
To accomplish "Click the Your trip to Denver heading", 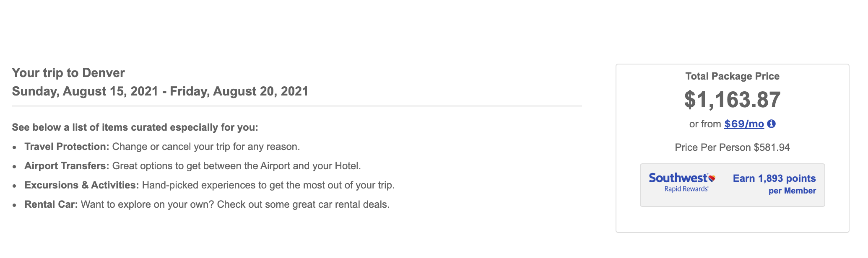I will pos(68,73).
